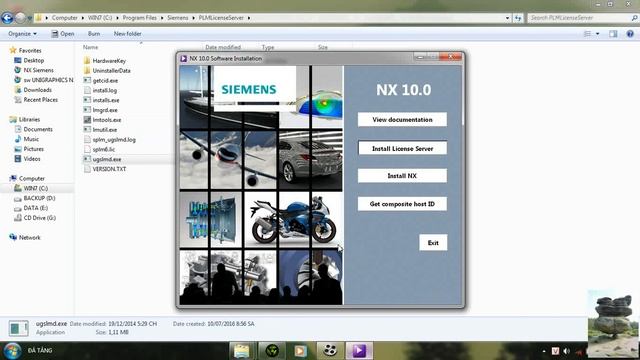Select the UninstallerData folder icon
The image size is (640, 360).
[87, 70]
